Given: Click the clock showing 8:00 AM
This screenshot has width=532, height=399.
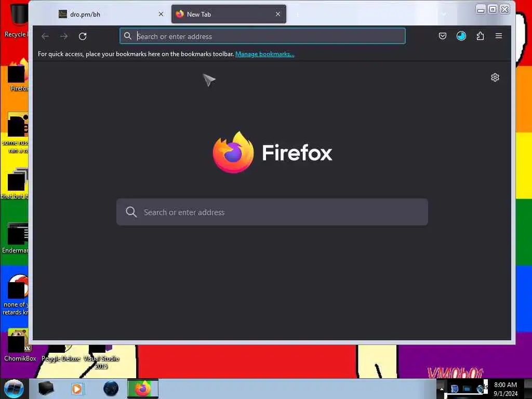Looking at the screenshot, I should tap(505, 389).
